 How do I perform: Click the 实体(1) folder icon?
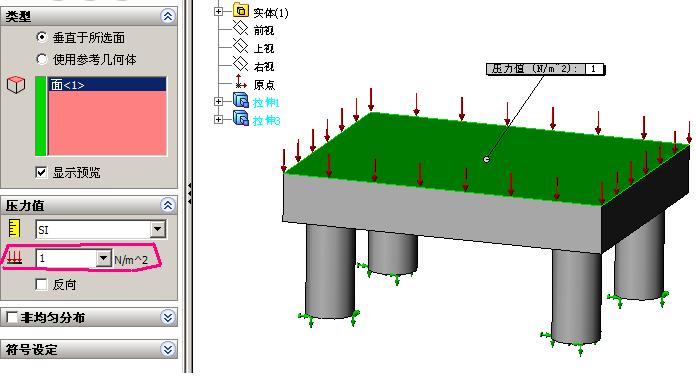[x=241, y=11]
